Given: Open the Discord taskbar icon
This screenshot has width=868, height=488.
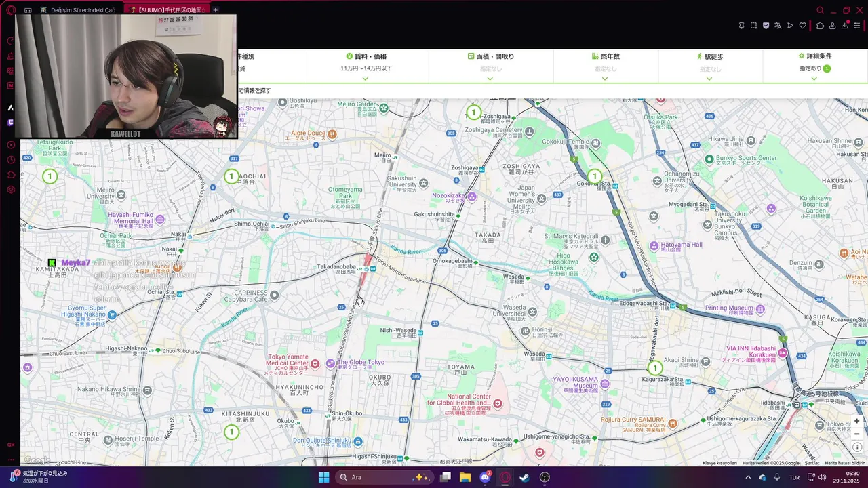Looking at the screenshot, I should 485,477.
